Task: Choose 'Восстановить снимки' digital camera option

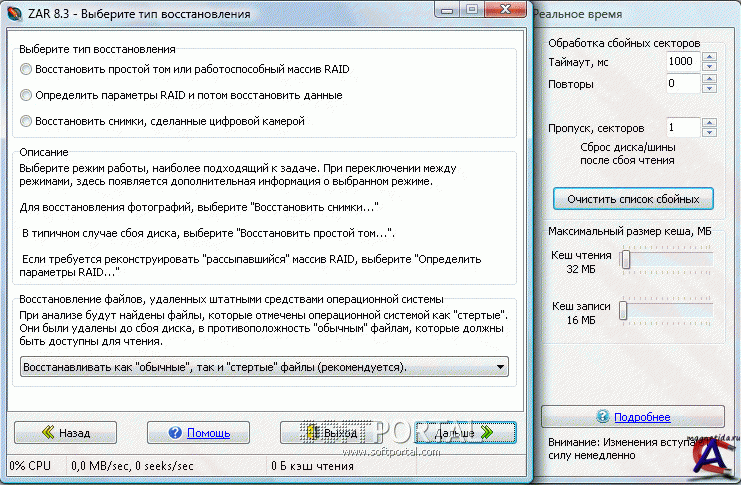Action: [25, 121]
